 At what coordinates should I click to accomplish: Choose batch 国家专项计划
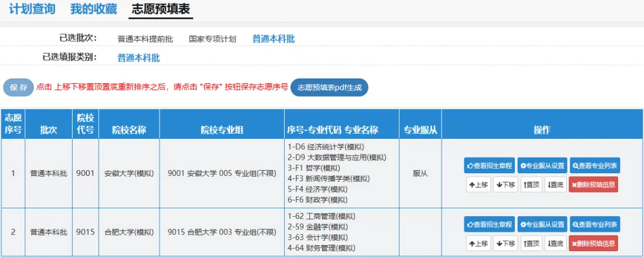click(x=212, y=39)
